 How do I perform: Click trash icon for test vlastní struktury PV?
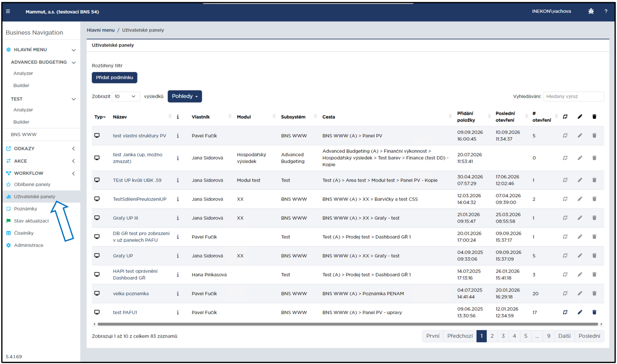(594, 136)
